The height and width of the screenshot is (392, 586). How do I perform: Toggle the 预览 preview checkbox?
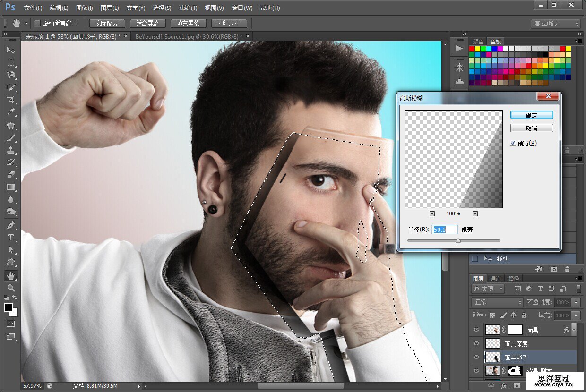pos(513,143)
